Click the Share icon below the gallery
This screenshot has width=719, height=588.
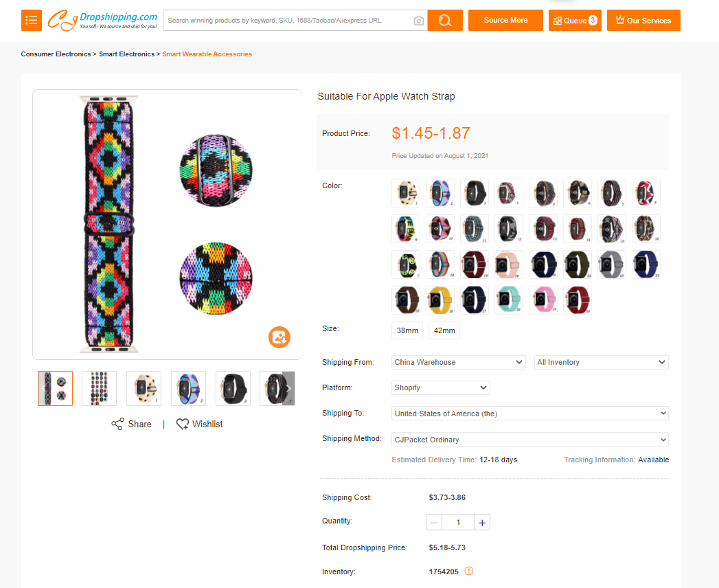pos(118,424)
